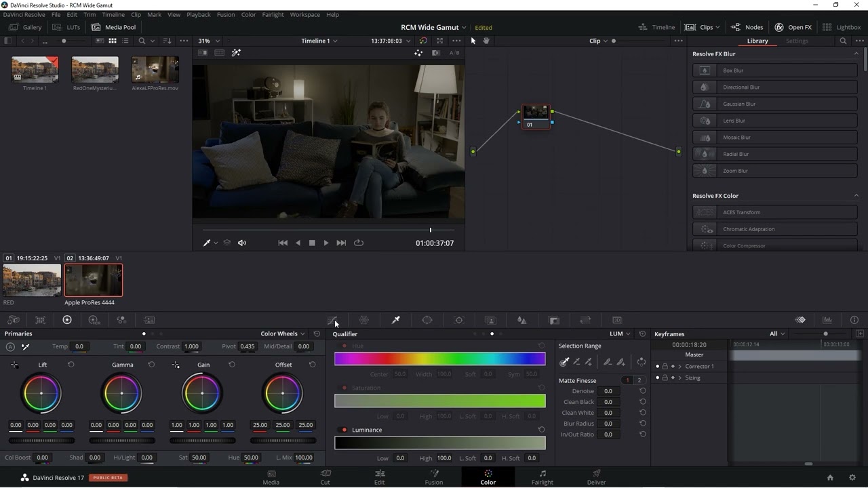Open the Information palette icon

tap(854, 320)
